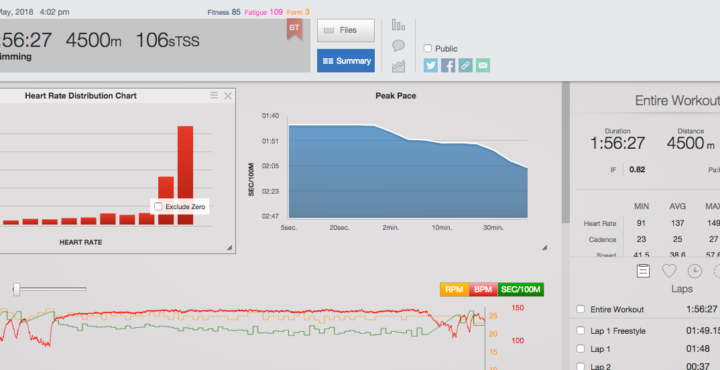Click the 10min. label on Peak Pace axis

point(441,228)
